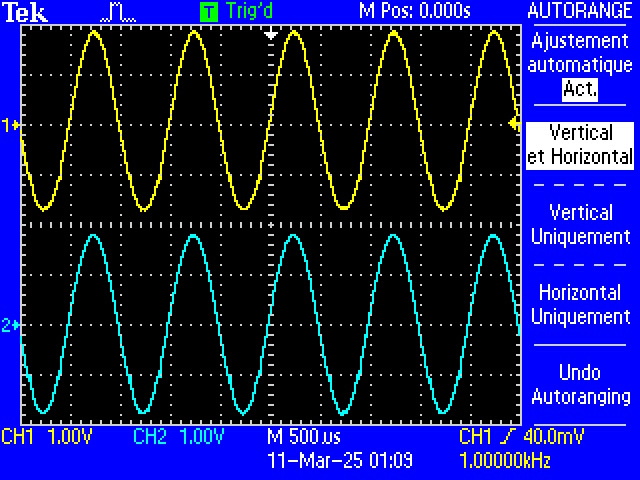This screenshot has width=640, height=480.
Task: Click the green T trigger status icon
Action: coord(209,12)
